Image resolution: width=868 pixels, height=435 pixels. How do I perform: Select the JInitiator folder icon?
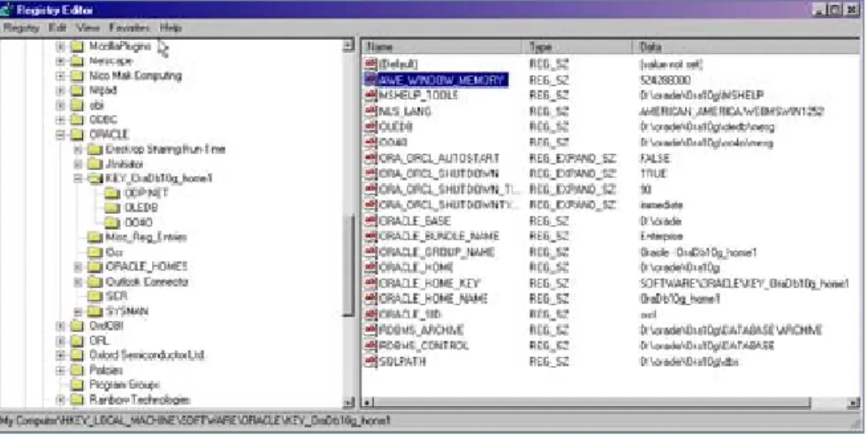click(95, 164)
